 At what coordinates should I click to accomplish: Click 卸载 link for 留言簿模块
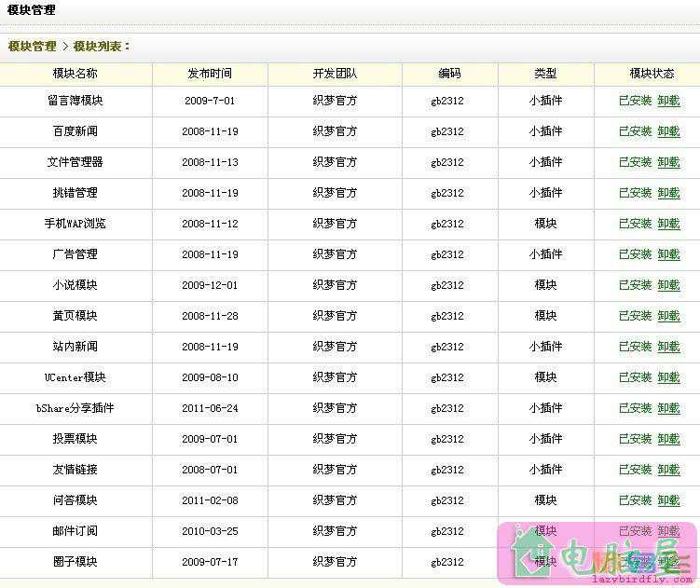[668, 101]
